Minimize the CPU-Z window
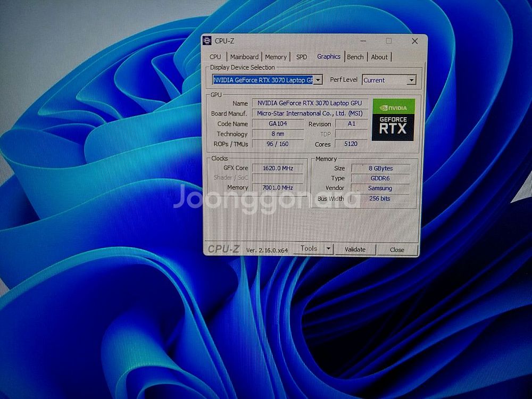The image size is (532, 399). (x=363, y=41)
